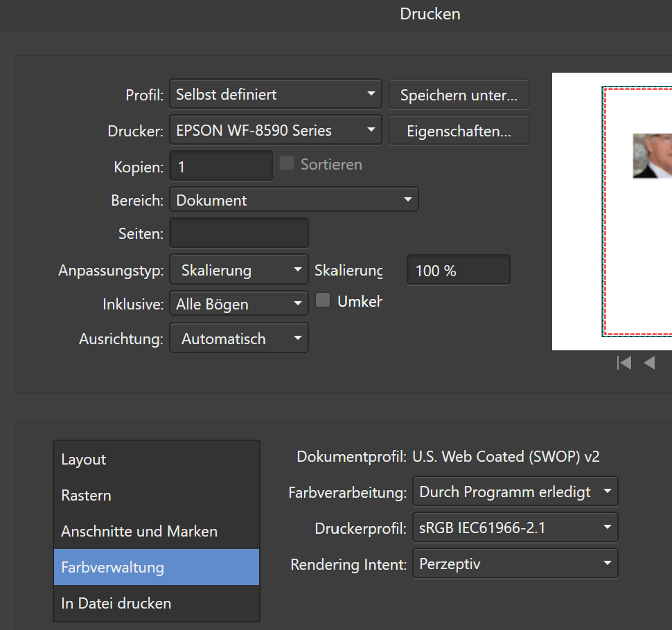Select Layout in the settings list
Viewport: 672px width, 630px height.
pyautogui.click(x=157, y=460)
